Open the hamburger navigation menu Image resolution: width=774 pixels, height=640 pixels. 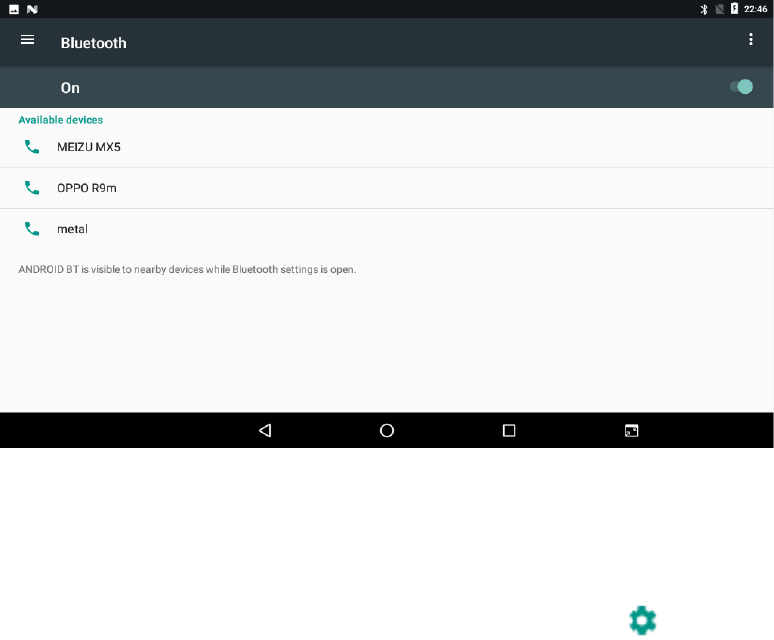coord(28,39)
